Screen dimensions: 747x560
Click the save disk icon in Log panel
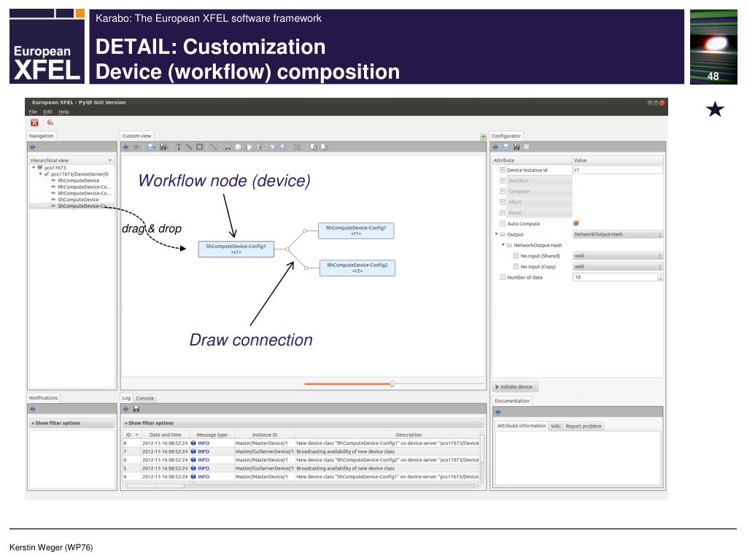point(136,409)
